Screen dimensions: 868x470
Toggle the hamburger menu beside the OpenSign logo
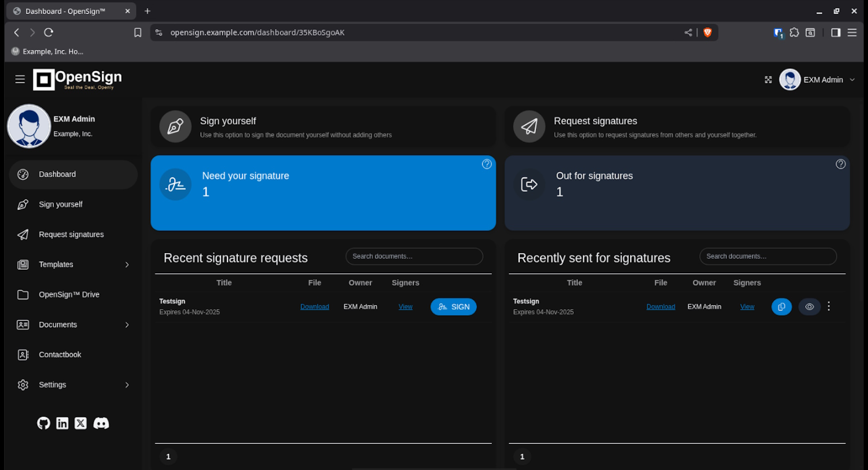coord(20,79)
